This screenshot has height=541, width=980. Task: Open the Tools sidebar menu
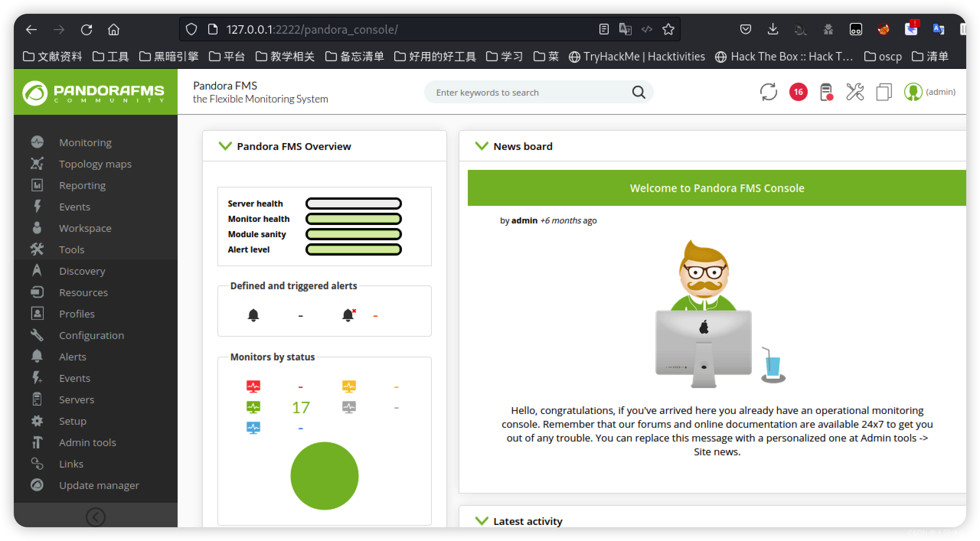[72, 250]
